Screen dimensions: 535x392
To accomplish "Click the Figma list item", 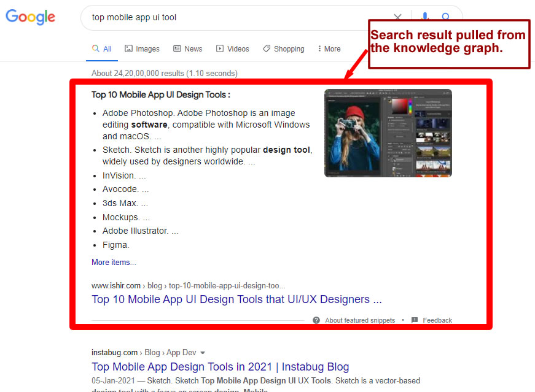I will (115, 245).
